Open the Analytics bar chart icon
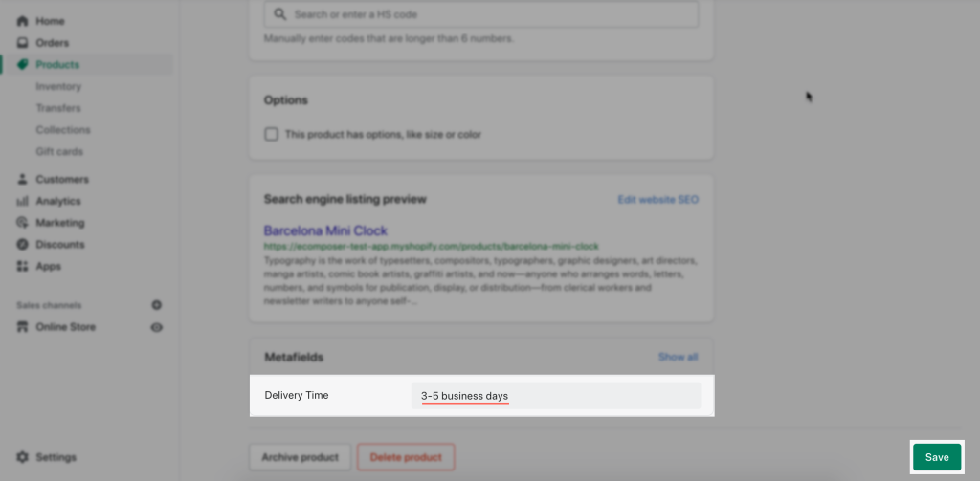Viewport: 980px width, 481px height. 23,201
